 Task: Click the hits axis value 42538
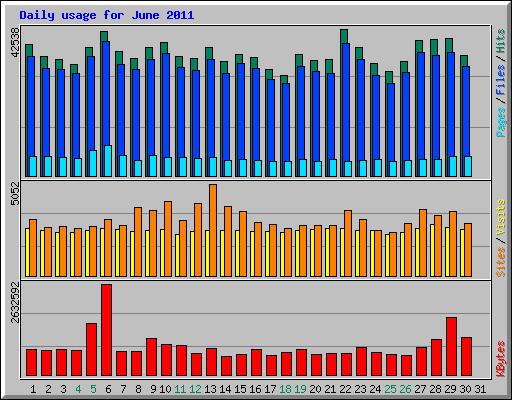click(15, 42)
